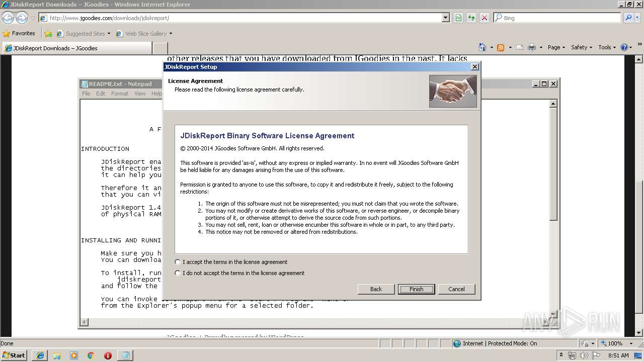
Task: Click the volume speaker tray icon
Action: [584, 355]
